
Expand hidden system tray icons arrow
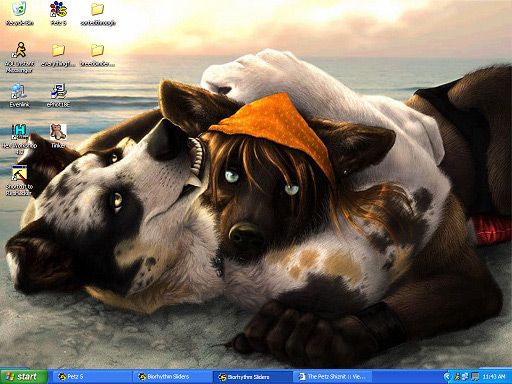click(447, 377)
